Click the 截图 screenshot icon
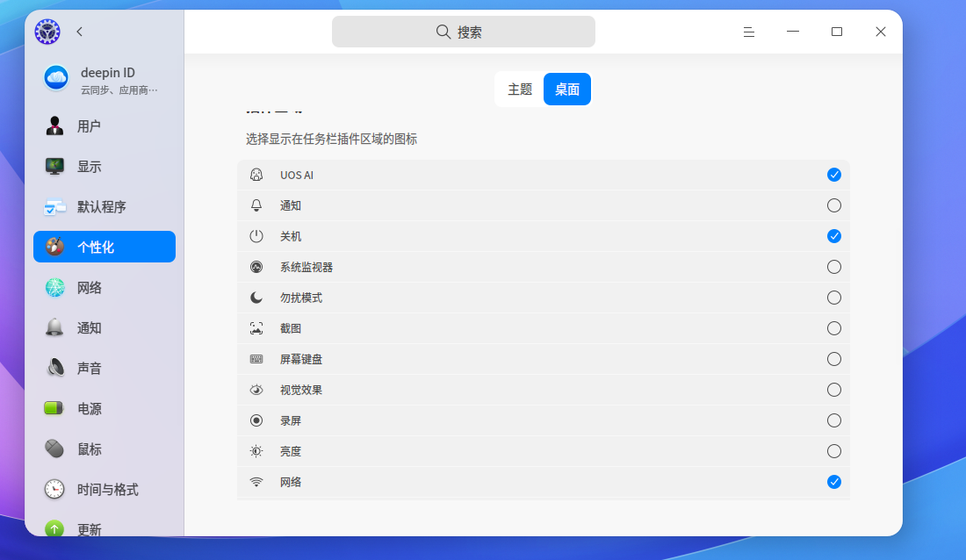The image size is (966, 560). [256, 328]
